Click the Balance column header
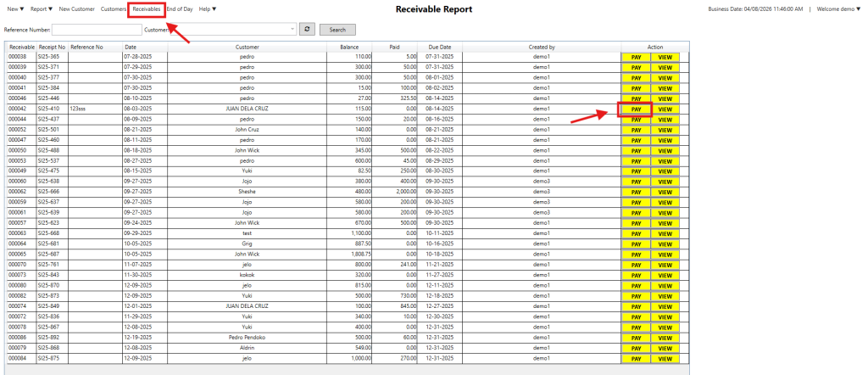Image resolution: width=868 pixels, height=375 pixels. pyautogui.click(x=348, y=47)
